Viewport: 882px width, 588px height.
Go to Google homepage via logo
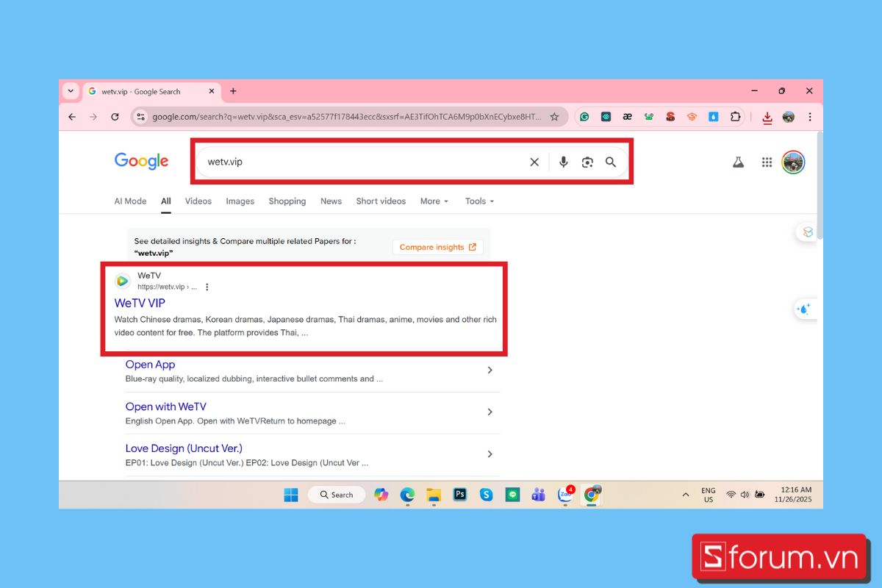(x=141, y=162)
